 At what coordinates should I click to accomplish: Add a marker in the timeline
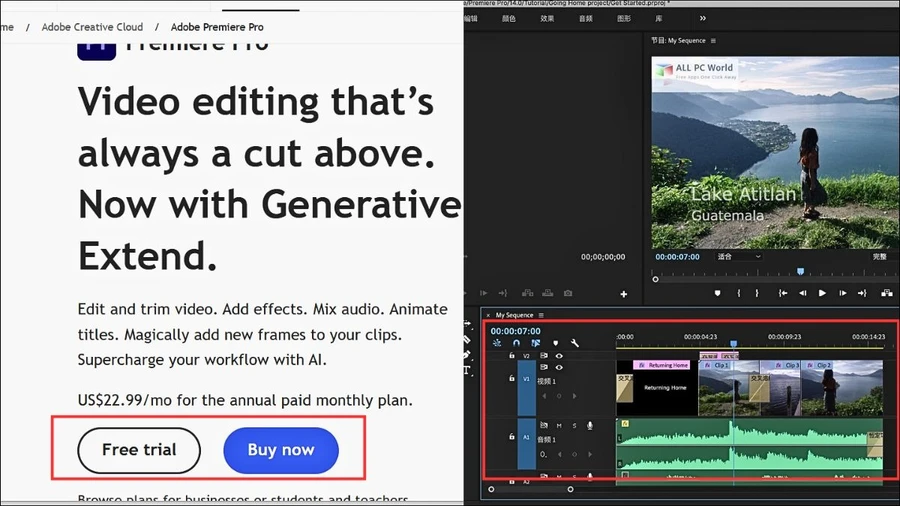555,343
